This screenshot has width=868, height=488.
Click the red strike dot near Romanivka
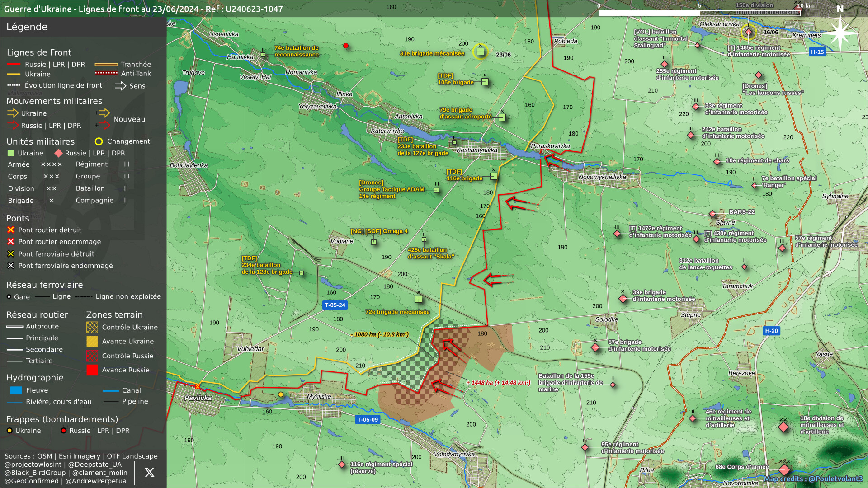[x=346, y=46]
